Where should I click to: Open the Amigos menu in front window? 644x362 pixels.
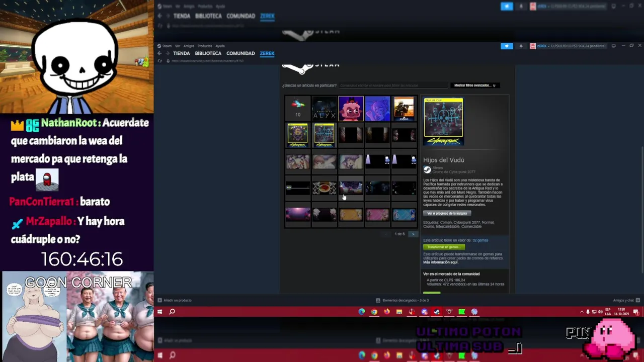coord(189,46)
